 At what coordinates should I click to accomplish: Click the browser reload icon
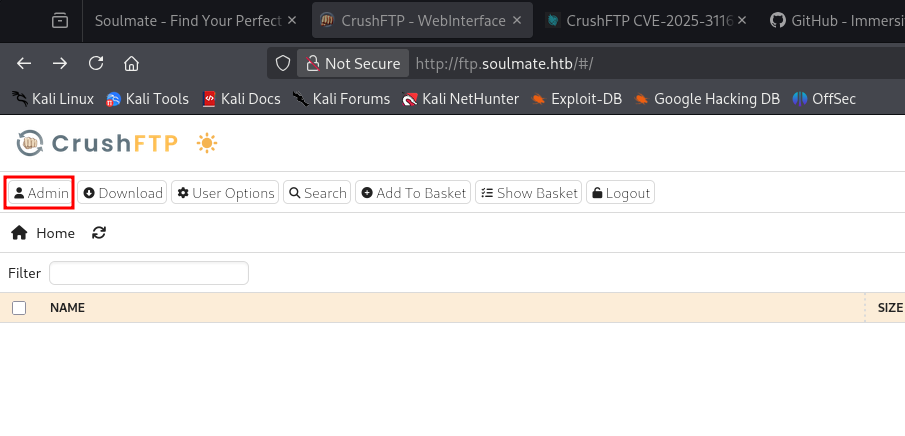click(96, 63)
